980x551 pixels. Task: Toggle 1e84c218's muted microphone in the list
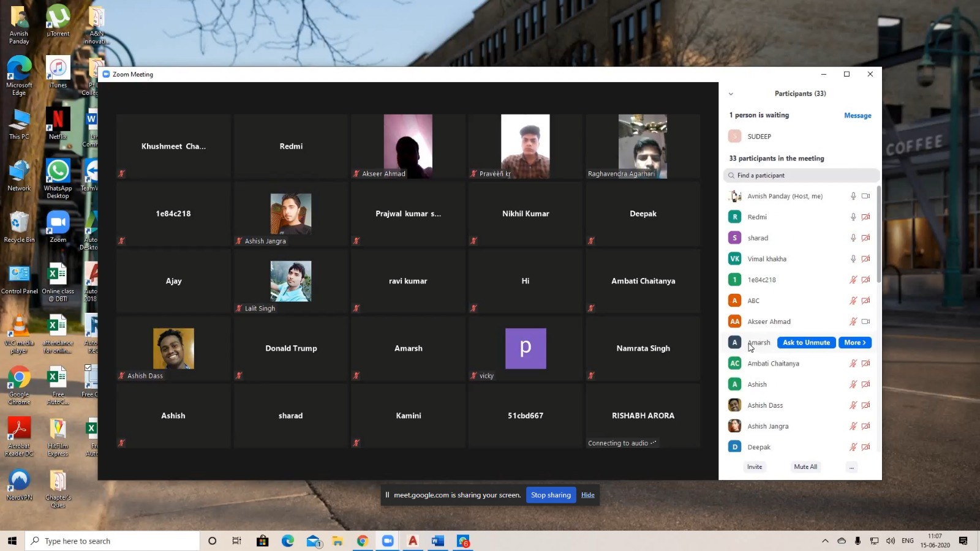853,280
